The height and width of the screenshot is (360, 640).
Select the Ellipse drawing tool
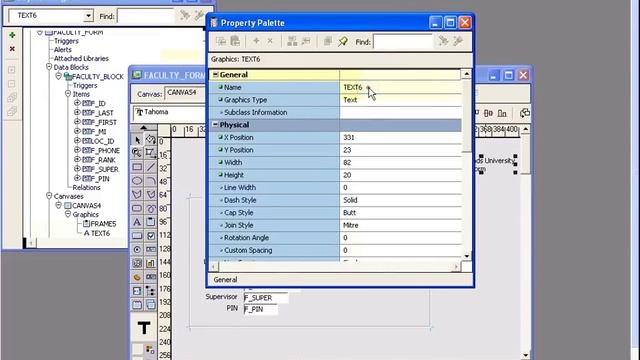click(137, 180)
